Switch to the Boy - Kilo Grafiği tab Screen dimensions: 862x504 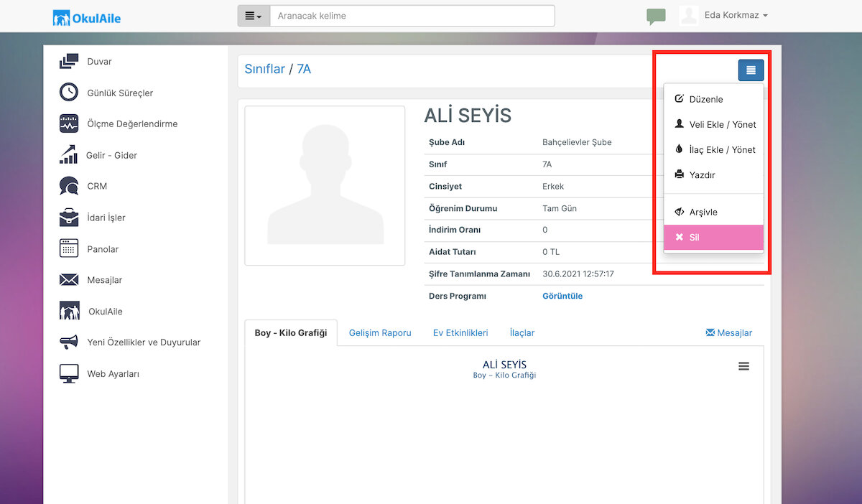pos(291,333)
